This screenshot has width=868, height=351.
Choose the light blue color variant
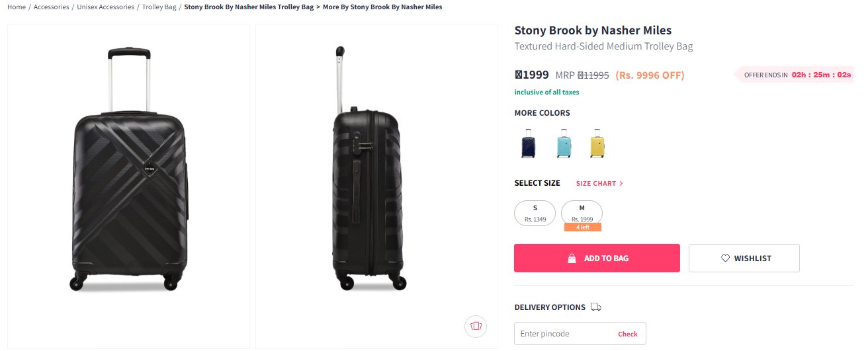tap(563, 143)
